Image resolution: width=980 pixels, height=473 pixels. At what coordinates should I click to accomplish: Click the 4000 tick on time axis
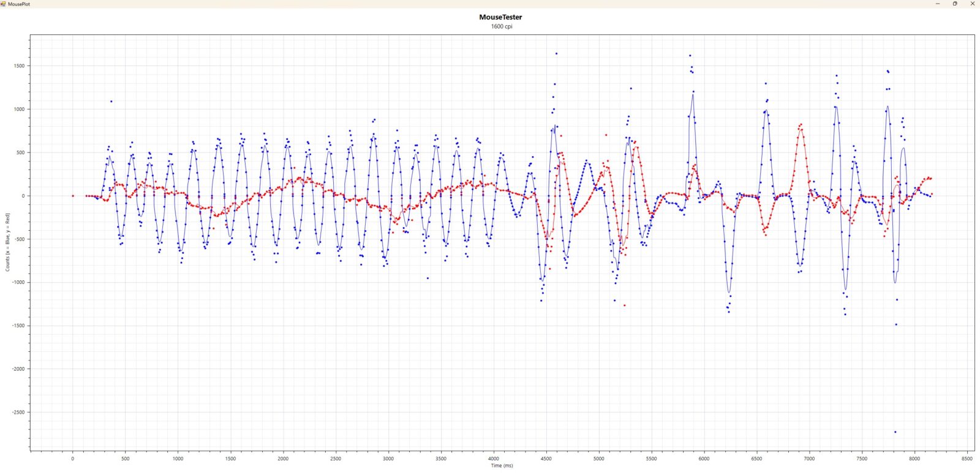(494, 458)
